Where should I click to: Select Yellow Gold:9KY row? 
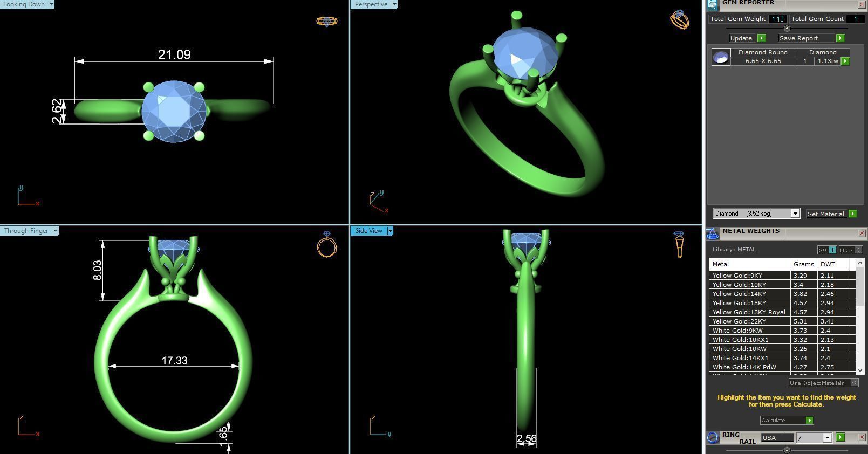tap(782, 276)
